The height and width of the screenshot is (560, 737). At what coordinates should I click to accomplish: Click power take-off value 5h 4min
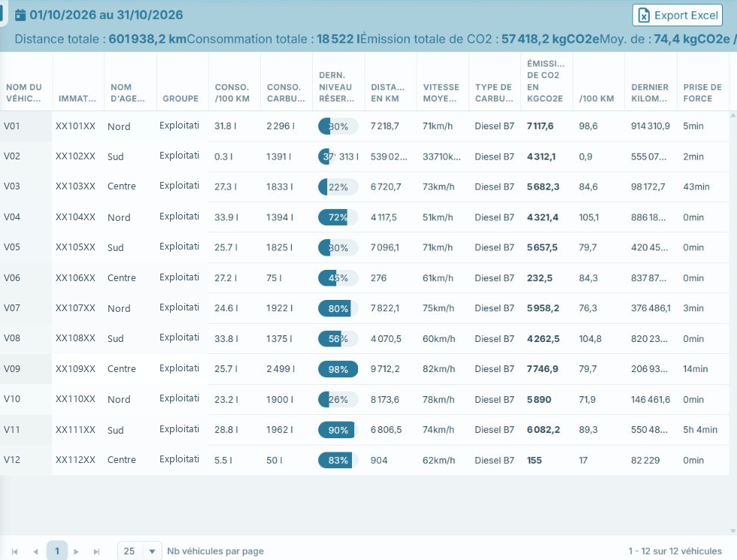click(x=700, y=429)
